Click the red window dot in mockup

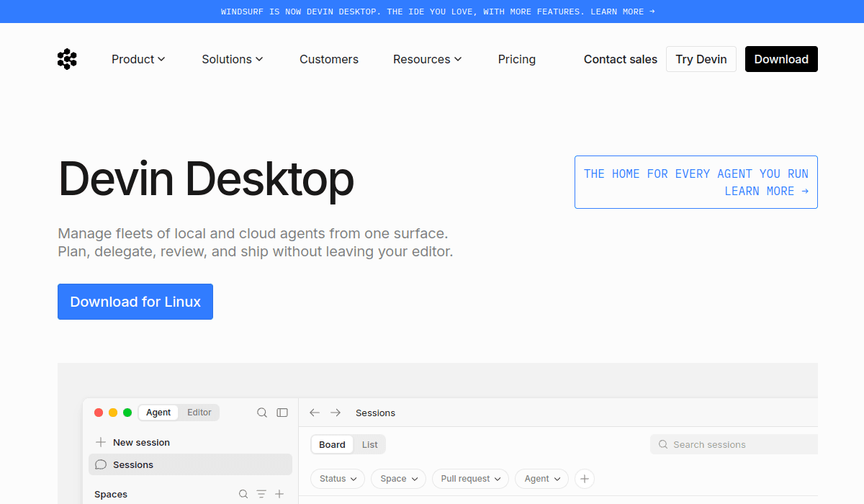pos(99,413)
